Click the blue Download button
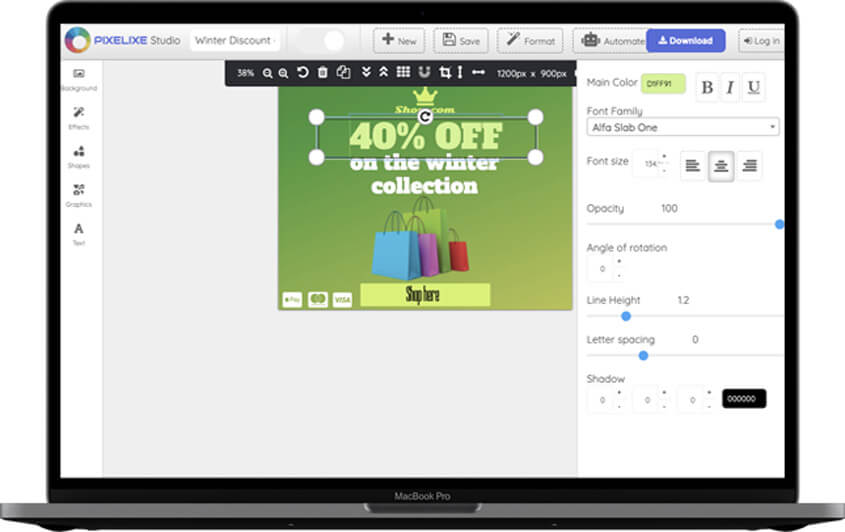This screenshot has width=845, height=532. (x=685, y=41)
